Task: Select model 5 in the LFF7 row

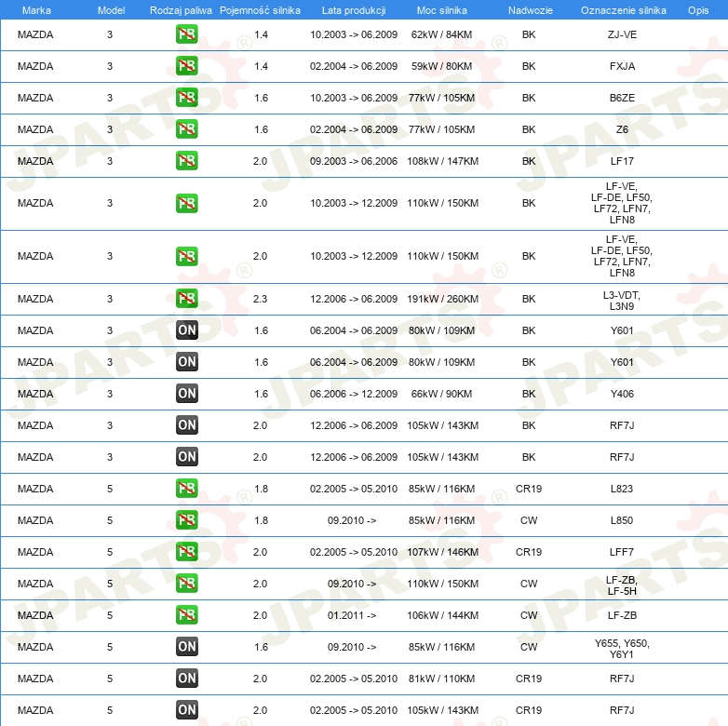Action: (110, 551)
